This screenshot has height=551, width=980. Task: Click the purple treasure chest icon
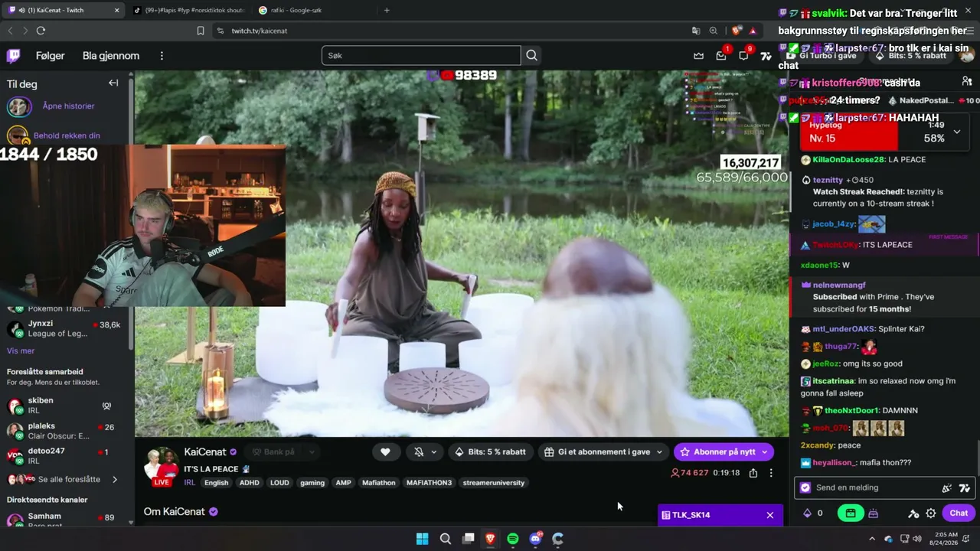pos(873,514)
